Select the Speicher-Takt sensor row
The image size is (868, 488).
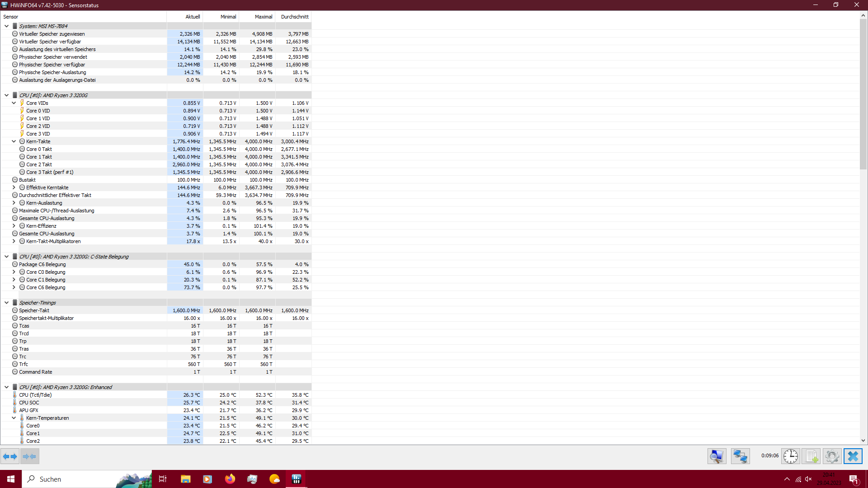click(34, 310)
